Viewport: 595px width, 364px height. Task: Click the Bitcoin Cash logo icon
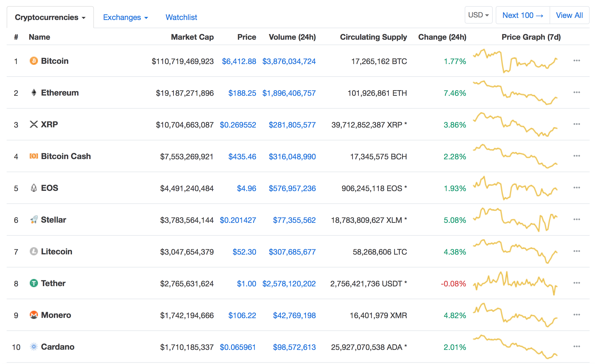(x=34, y=156)
